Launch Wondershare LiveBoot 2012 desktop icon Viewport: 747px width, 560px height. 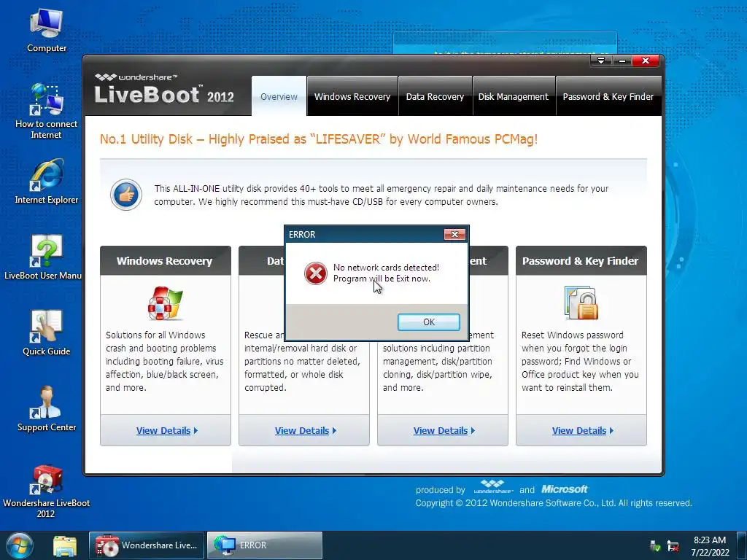[46, 491]
